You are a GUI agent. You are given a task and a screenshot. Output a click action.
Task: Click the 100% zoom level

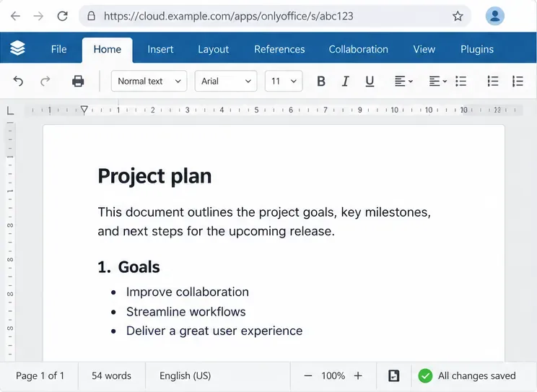333,376
